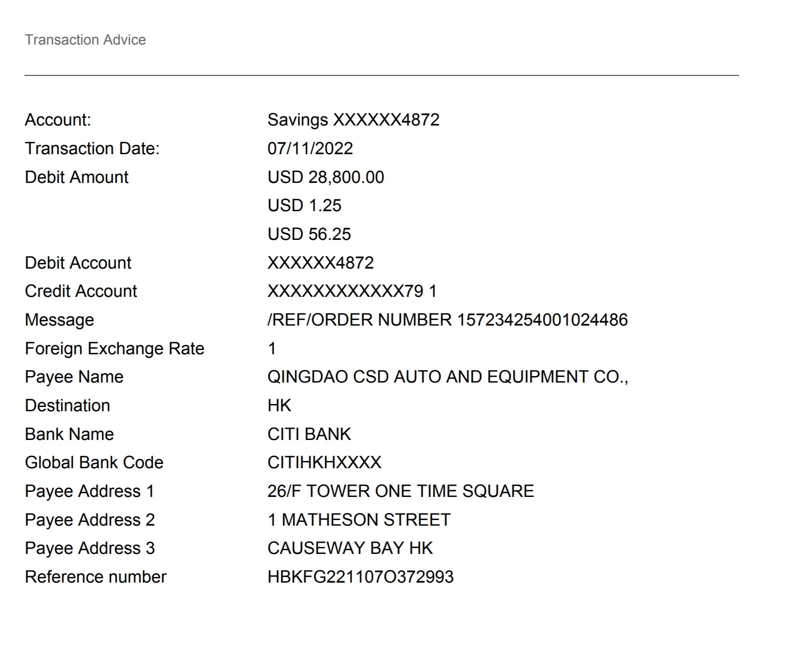This screenshot has height=667, width=812.
Task: Click the USD 1.25 fee amount
Action: tap(304, 206)
